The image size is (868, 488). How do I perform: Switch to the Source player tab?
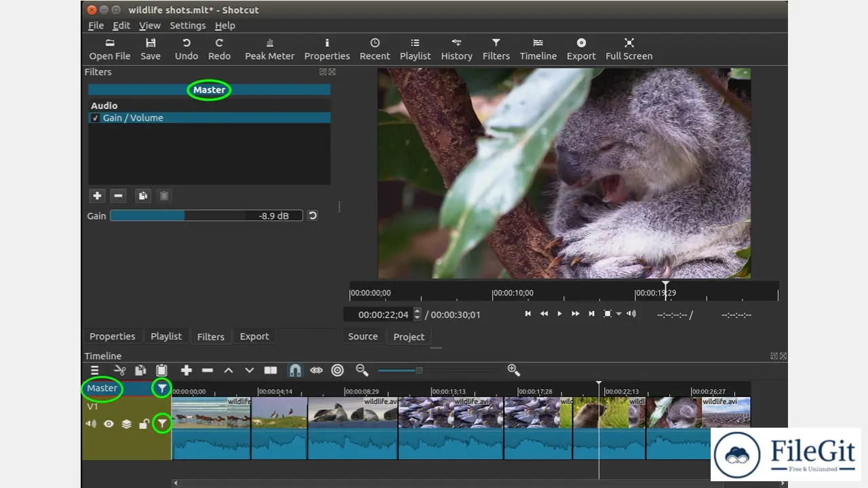pyautogui.click(x=363, y=336)
